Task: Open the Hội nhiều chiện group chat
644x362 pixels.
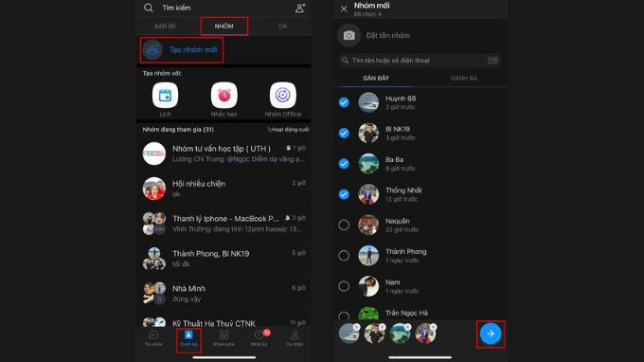Action: coord(224,189)
